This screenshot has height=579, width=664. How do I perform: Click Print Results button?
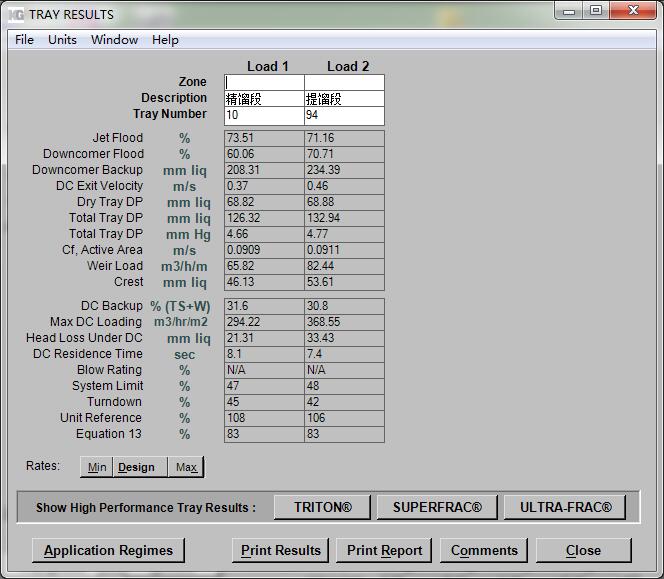point(280,550)
